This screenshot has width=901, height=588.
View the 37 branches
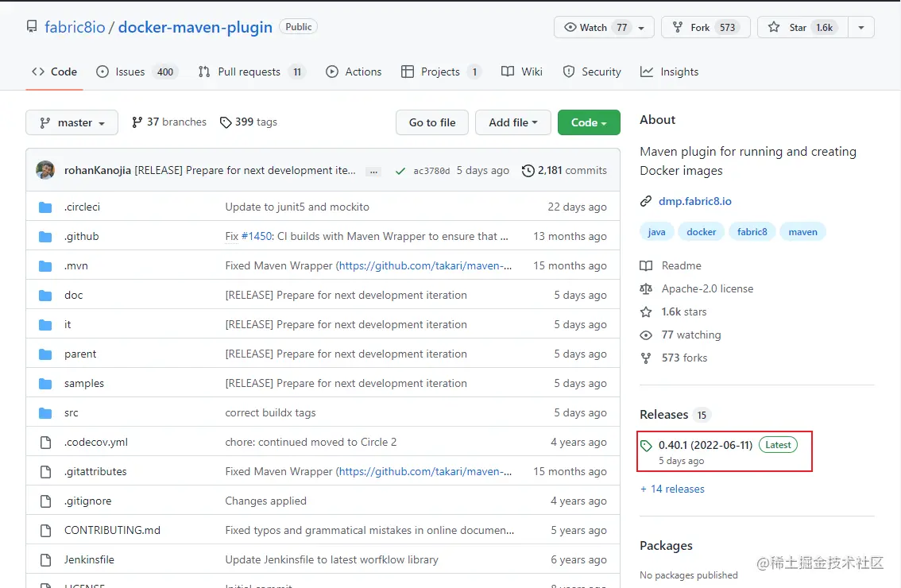[x=169, y=122]
